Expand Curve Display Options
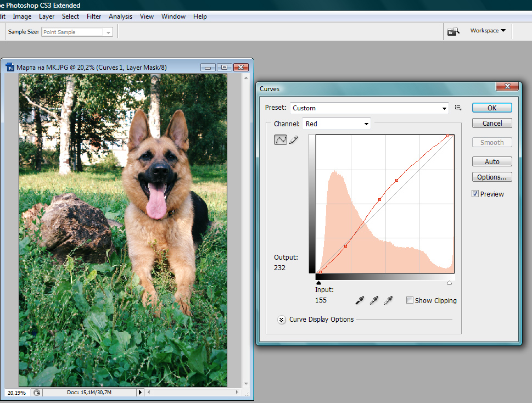This screenshot has width=532, height=403. [x=281, y=320]
